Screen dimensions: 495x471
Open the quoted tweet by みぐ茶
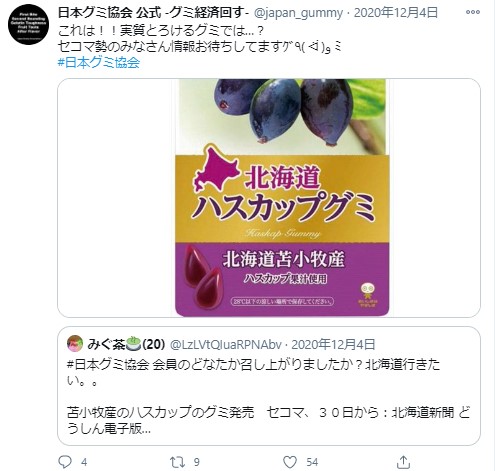269,386
